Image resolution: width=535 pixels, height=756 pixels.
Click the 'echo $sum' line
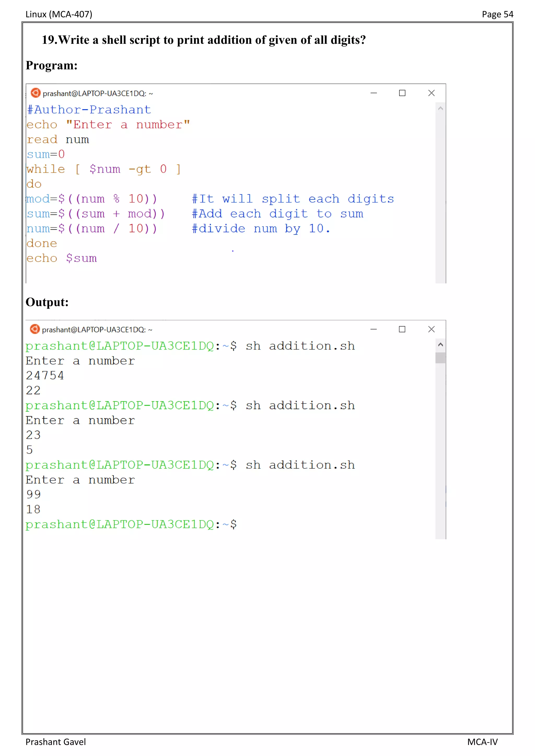pyautogui.click(x=62, y=258)
